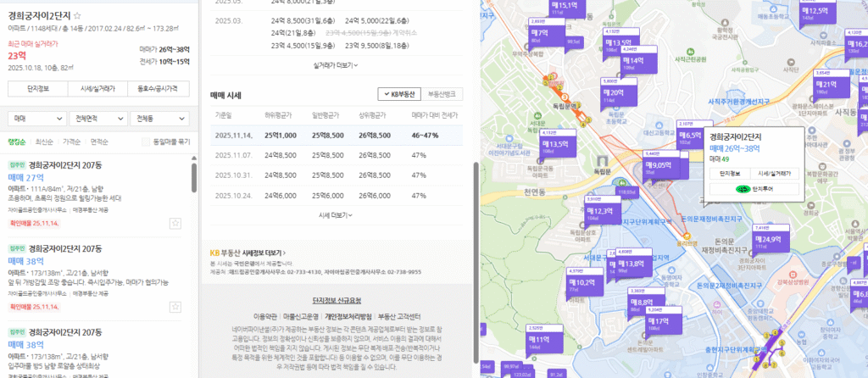Favorite 경희궁자이2단지 with title star
The image size is (868, 378).
(x=77, y=15)
